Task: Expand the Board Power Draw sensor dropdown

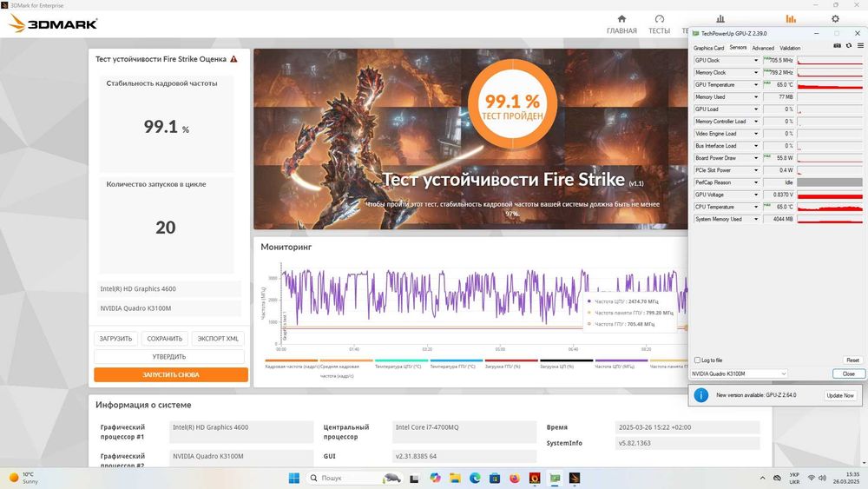Action: pyautogui.click(x=756, y=158)
